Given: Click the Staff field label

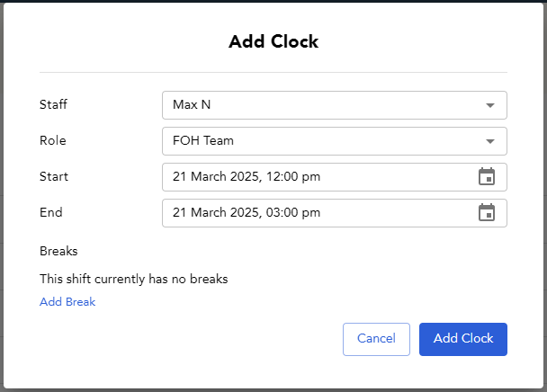Looking at the screenshot, I should 53,104.
